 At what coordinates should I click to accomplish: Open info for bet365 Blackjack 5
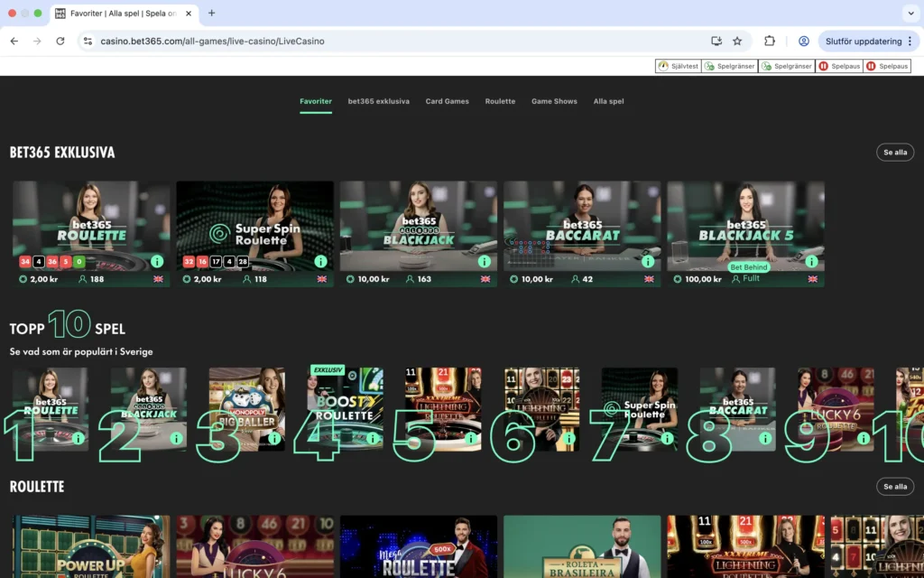pyautogui.click(x=811, y=261)
